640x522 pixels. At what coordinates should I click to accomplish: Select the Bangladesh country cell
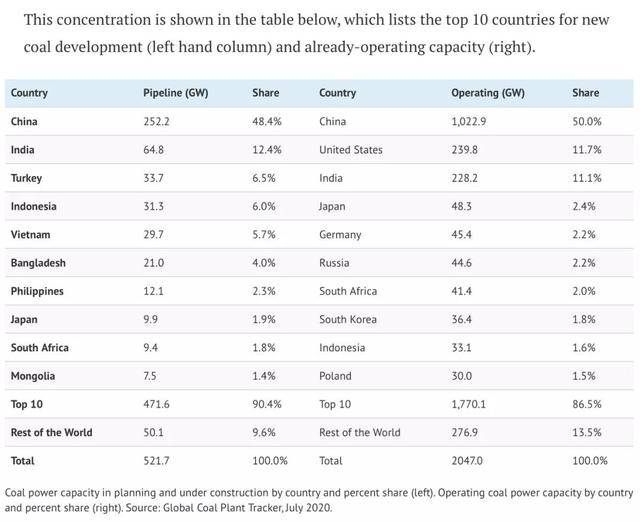click(x=40, y=263)
